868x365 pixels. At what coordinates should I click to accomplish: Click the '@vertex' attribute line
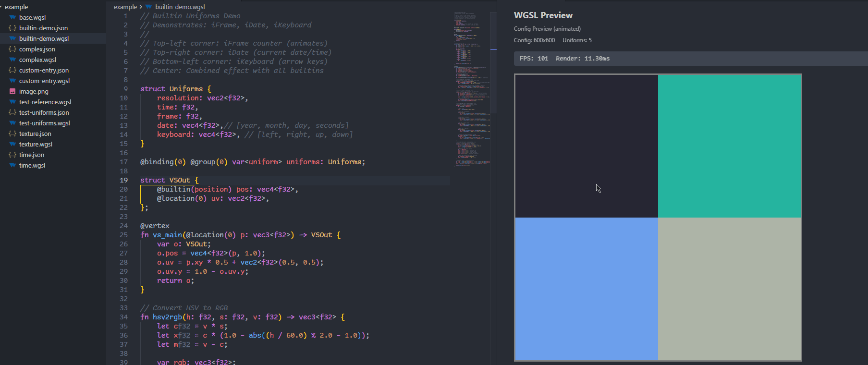point(155,226)
